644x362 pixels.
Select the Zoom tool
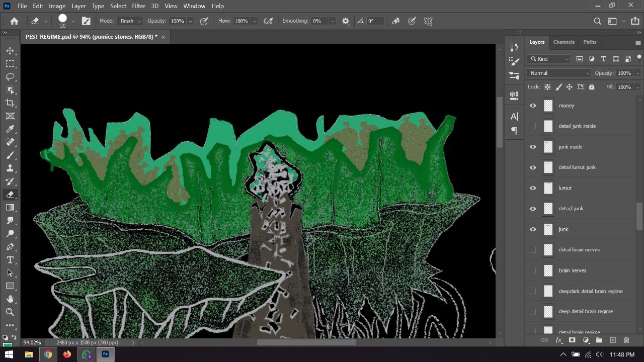point(10,312)
